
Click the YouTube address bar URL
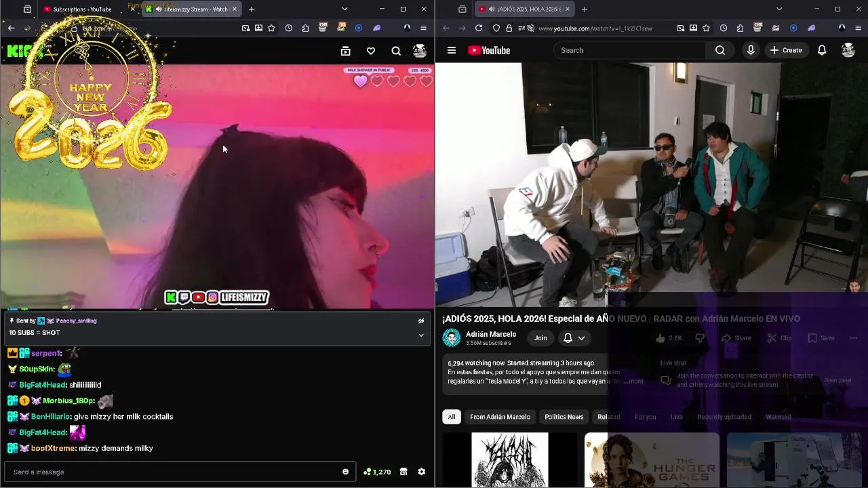(595, 28)
